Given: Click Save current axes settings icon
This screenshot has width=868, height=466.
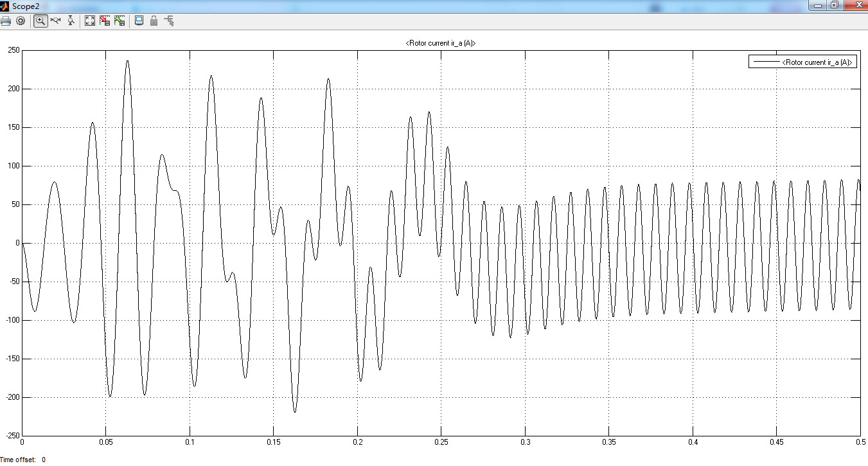Looking at the screenshot, I should pyautogui.click(x=105, y=21).
